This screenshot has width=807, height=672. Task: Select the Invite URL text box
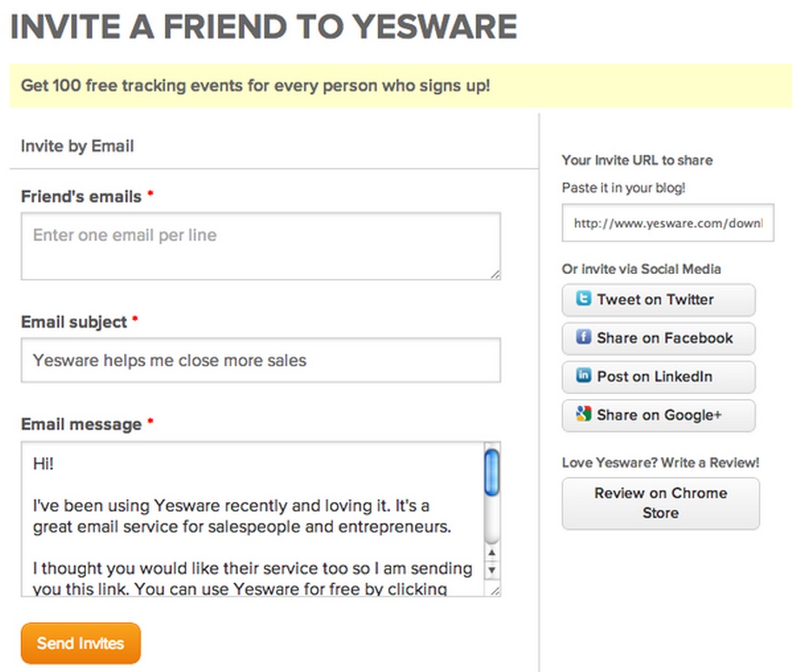[x=667, y=223]
